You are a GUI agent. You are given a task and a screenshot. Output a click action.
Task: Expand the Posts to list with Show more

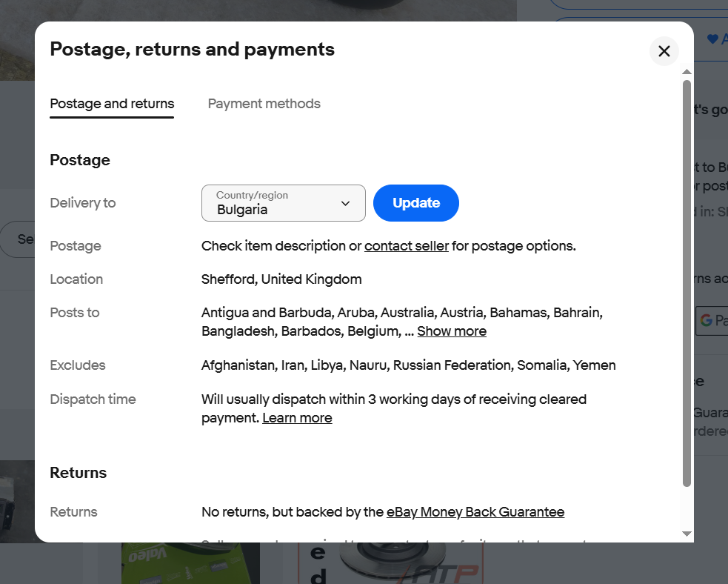(x=452, y=331)
